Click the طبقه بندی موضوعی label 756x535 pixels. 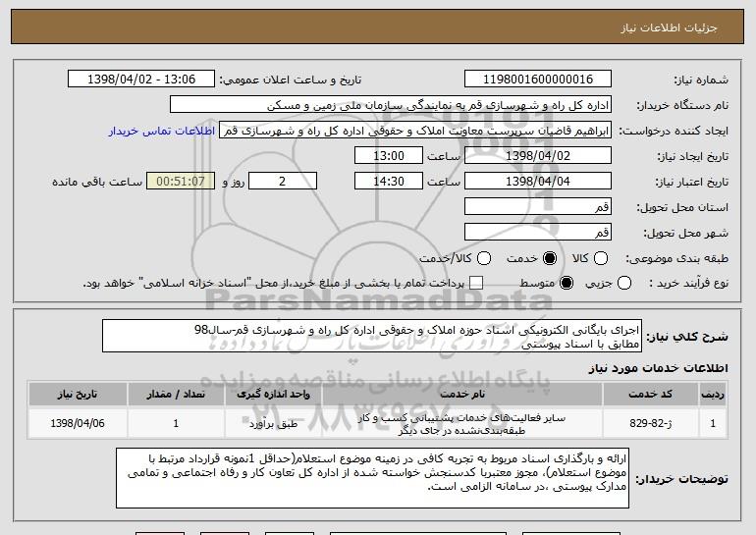(676, 259)
